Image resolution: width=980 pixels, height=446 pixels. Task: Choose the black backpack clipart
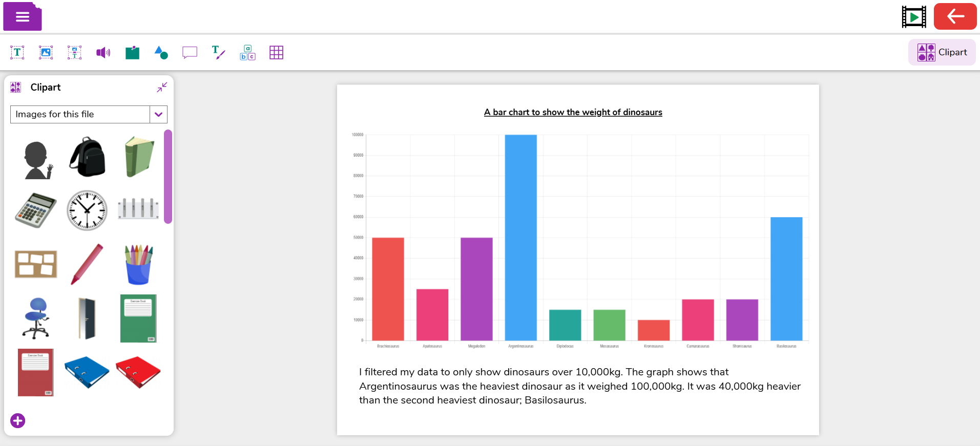88,157
